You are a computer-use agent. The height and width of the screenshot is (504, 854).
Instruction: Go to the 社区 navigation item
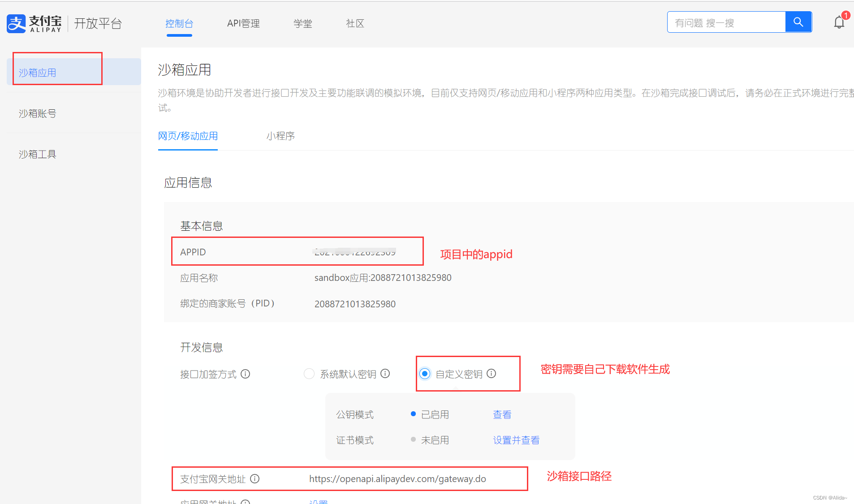click(355, 23)
